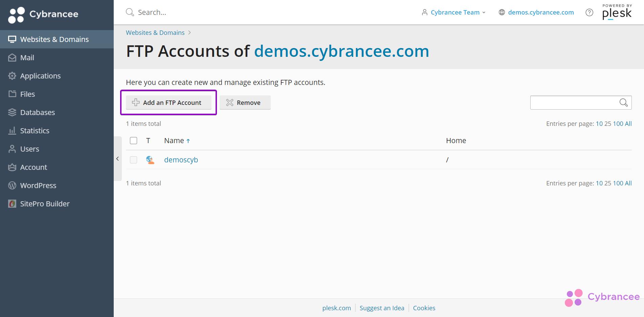Image resolution: width=644 pixels, height=317 pixels.
Task: Click the Account crown icon
Action: click(x=12, y=167)
